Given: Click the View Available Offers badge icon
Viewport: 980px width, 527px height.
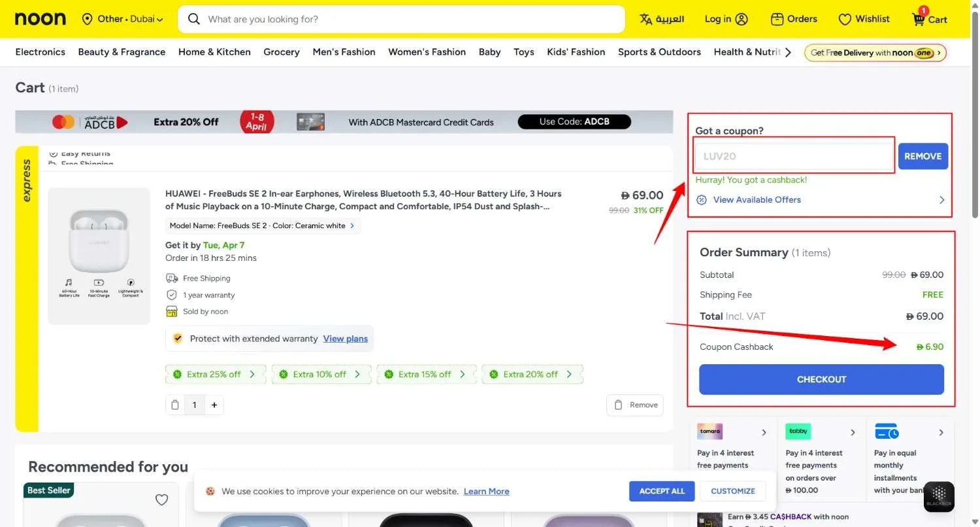Looking at the screenshot, I should [x=702, y=200].
